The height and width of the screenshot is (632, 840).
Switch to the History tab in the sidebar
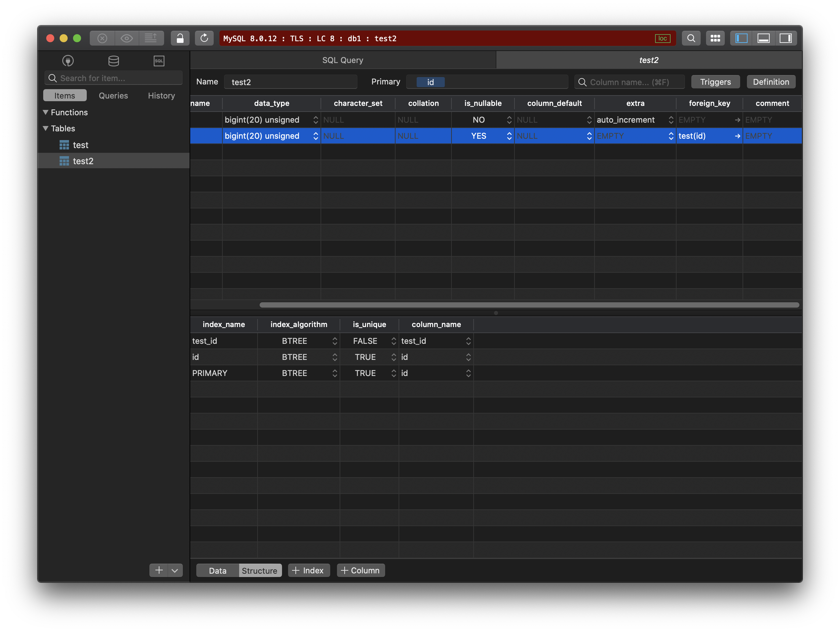pyautogui.click(x=161, y=96)
